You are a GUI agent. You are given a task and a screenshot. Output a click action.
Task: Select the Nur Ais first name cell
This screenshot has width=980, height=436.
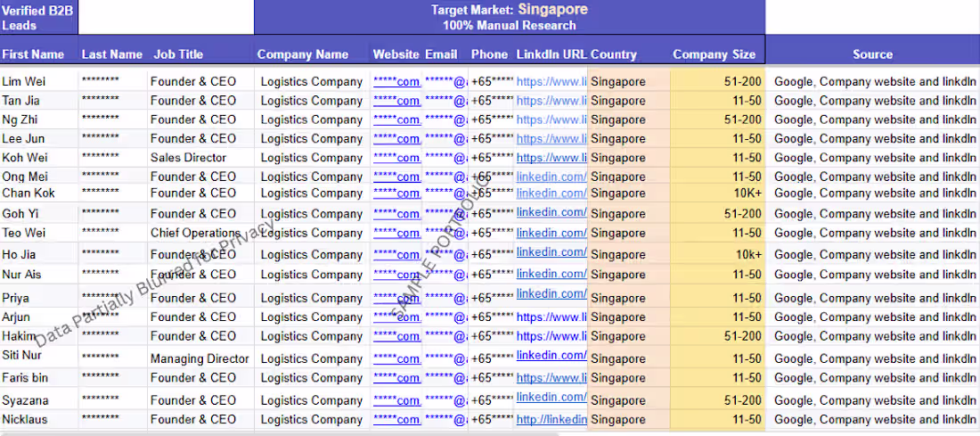point(39,274)
